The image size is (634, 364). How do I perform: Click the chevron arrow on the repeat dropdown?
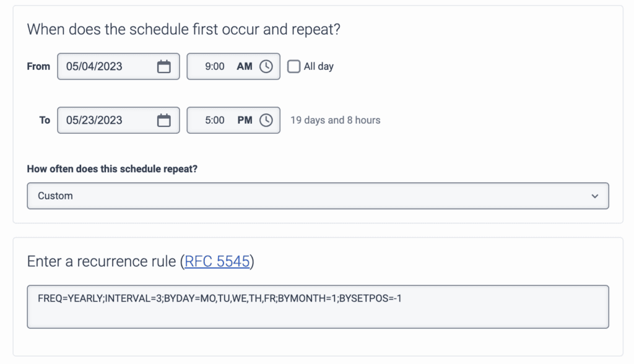coord(595,196)
